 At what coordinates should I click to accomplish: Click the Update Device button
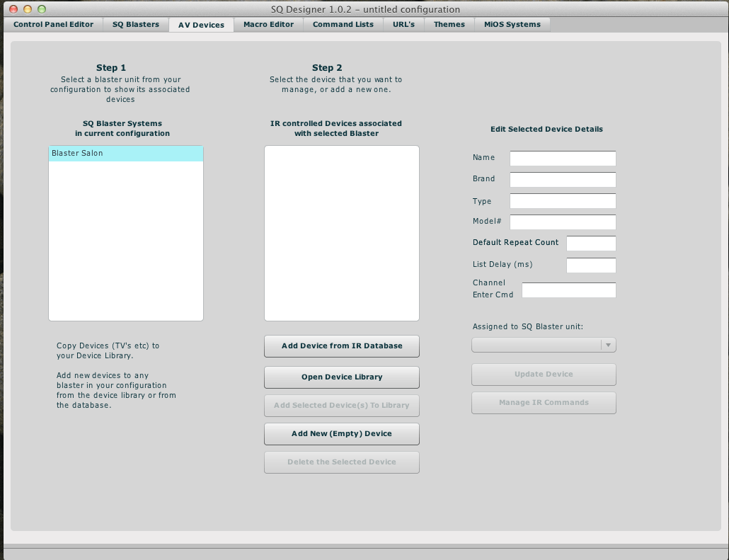click(x=544, y=375)
